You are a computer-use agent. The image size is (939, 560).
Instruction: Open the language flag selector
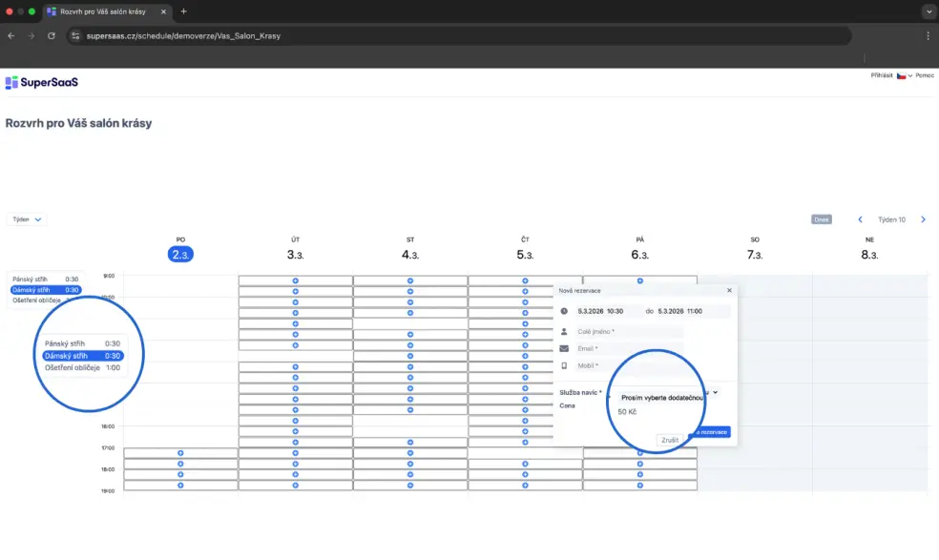[904, 75]
